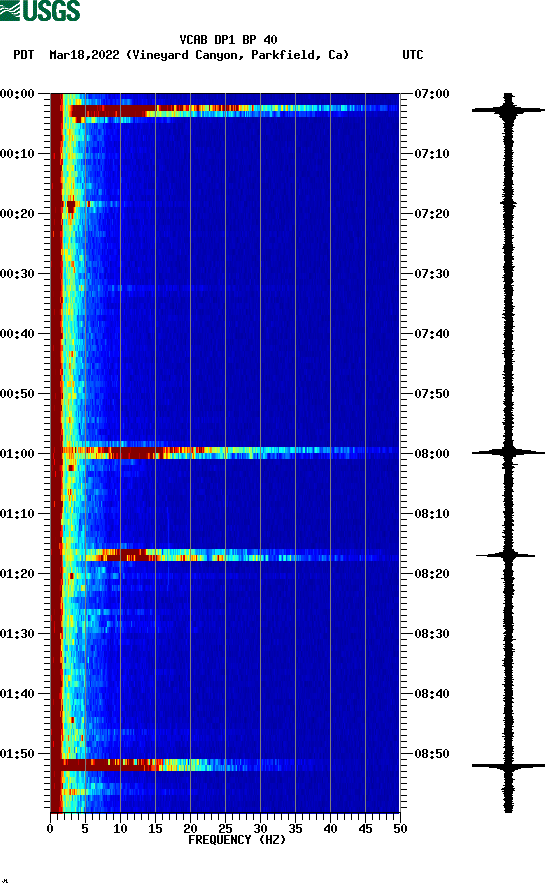
Task: Click the '50' frequency axis tick label
Action: point(400,829)
